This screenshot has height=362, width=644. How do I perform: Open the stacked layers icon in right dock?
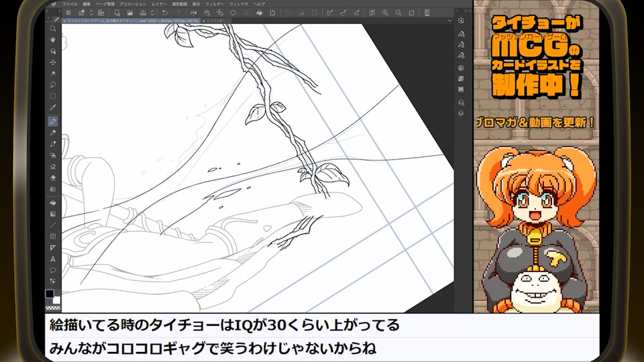click(x=461, y=113)
